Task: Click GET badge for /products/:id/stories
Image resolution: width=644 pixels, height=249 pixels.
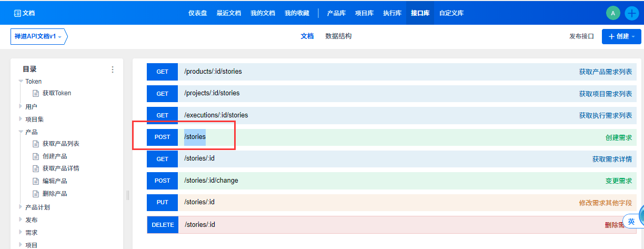Action: pos(163,72)
